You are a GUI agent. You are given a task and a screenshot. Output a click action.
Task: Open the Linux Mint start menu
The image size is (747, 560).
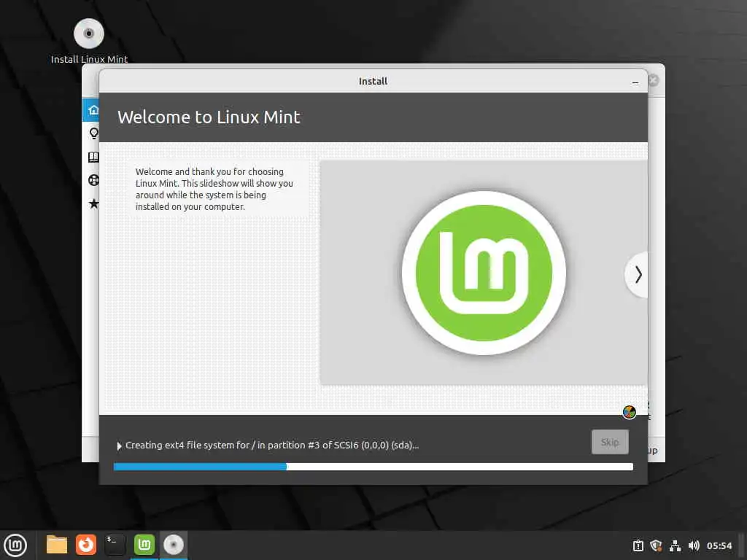pos(15,545)
